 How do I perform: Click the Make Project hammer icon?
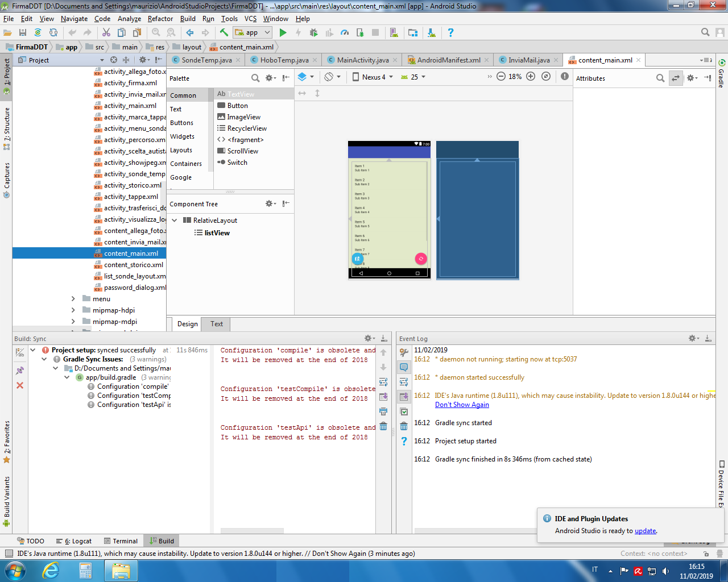click(224, 32)
